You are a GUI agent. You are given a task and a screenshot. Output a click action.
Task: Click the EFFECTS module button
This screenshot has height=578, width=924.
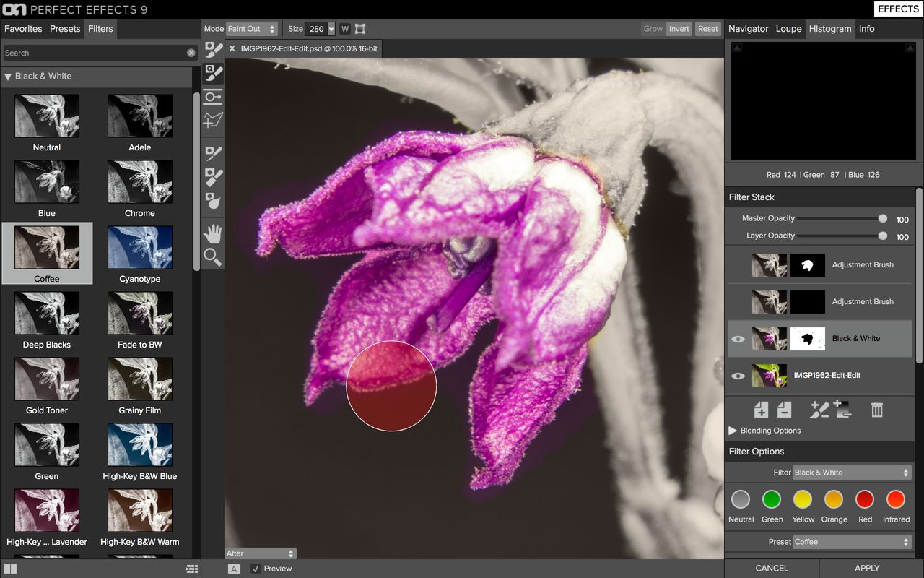[898, 9]
